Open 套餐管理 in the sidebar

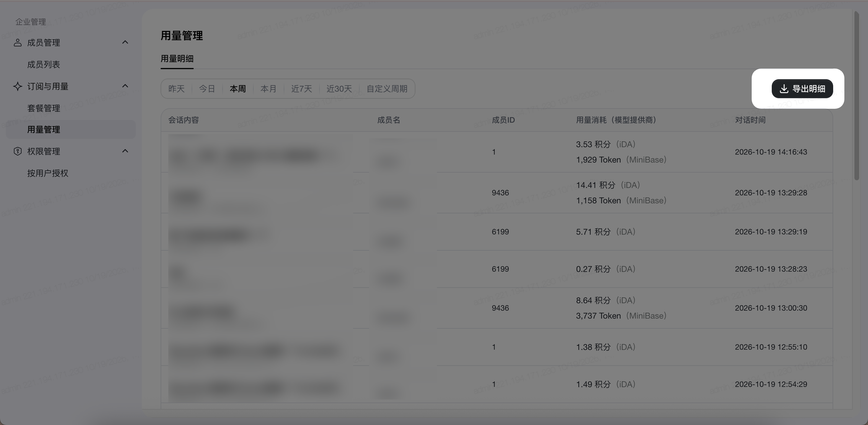click(43, 108)
